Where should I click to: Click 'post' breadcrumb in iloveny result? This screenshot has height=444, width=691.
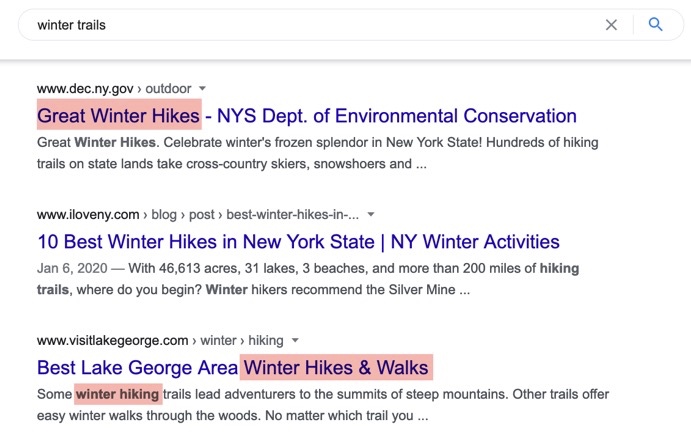pos(202,215)
